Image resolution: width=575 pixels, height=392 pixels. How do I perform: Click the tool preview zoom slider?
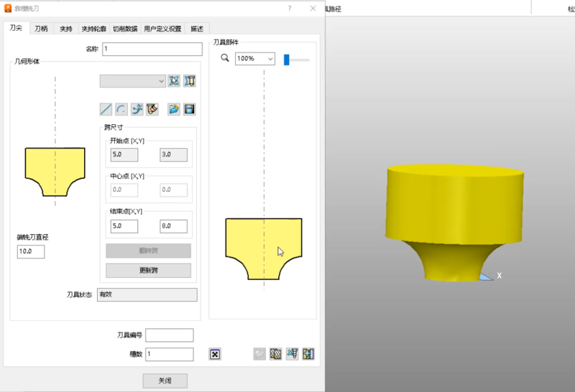click(287, 60)
